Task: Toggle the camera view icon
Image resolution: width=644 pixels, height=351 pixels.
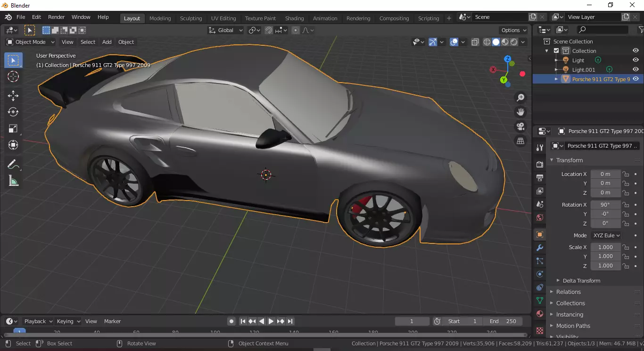Action: [520, 126]
